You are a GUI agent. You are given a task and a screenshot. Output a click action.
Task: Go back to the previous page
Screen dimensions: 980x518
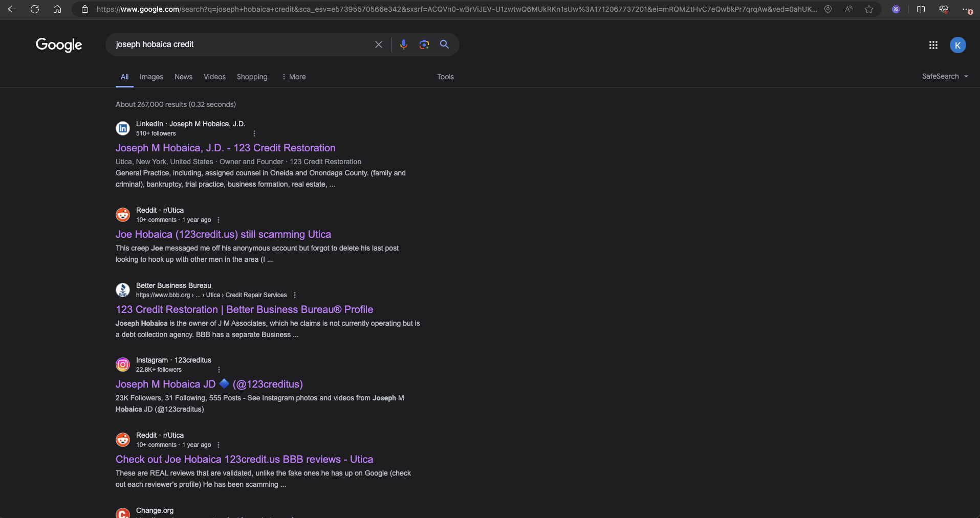12,9
